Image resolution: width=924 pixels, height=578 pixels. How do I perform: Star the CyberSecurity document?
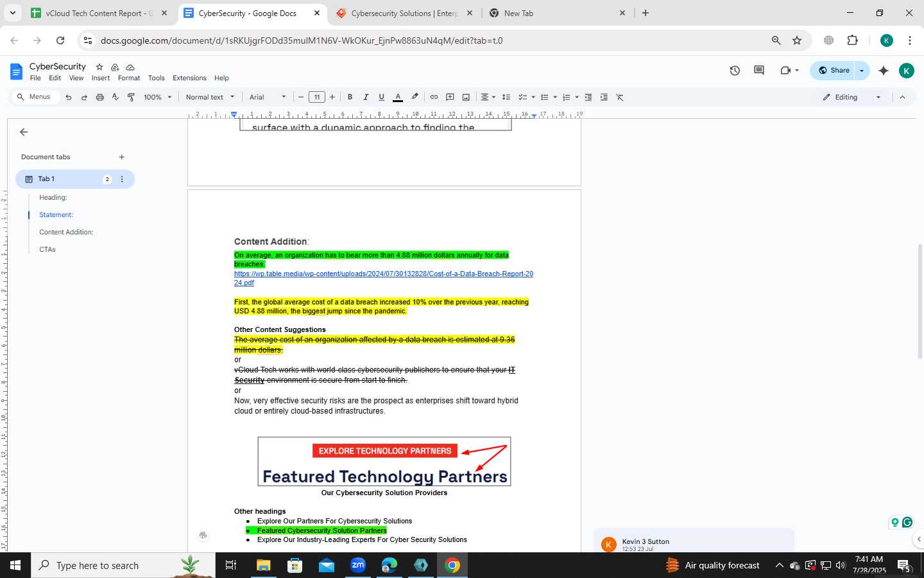pyautogui.click(x=99, y=67)
